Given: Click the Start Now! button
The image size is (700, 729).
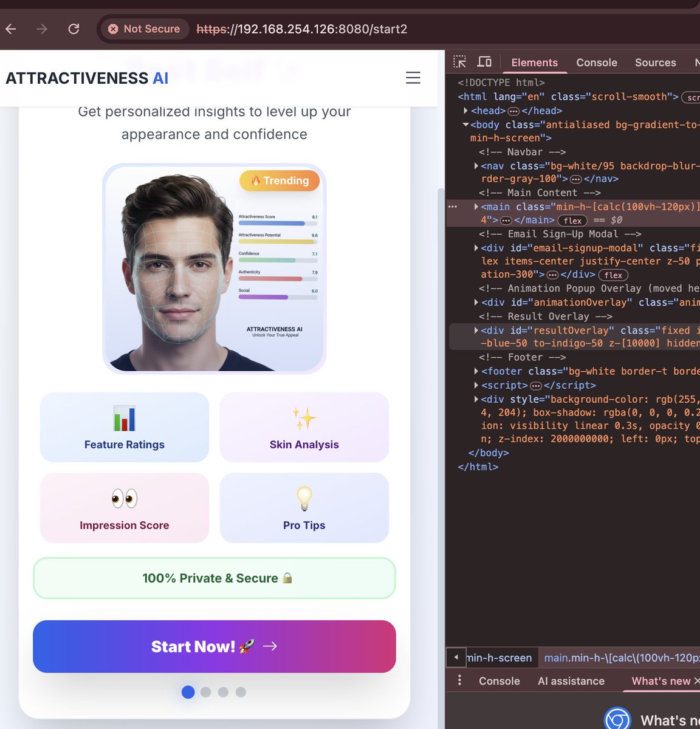Looking at the screenshot, I should point(214,646).
